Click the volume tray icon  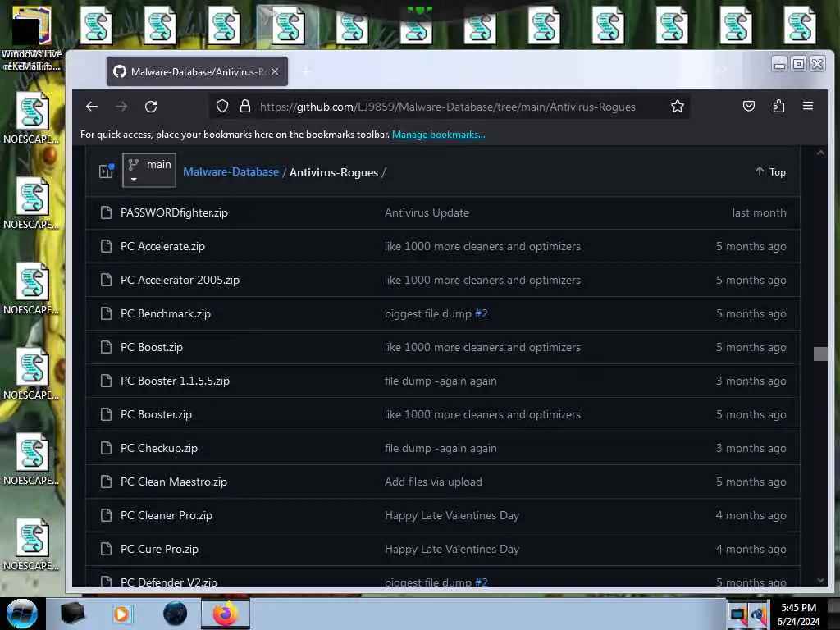point(758,614)
